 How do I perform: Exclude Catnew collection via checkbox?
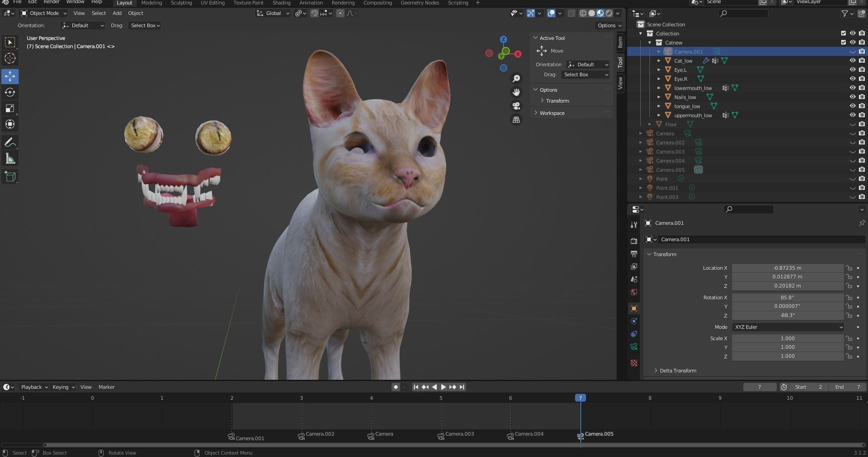tap(843, 42)
